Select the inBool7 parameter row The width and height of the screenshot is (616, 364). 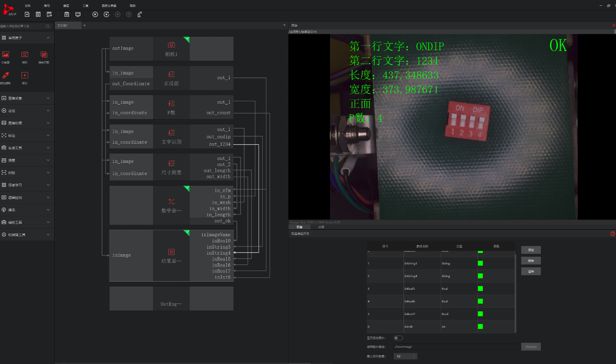440,314
